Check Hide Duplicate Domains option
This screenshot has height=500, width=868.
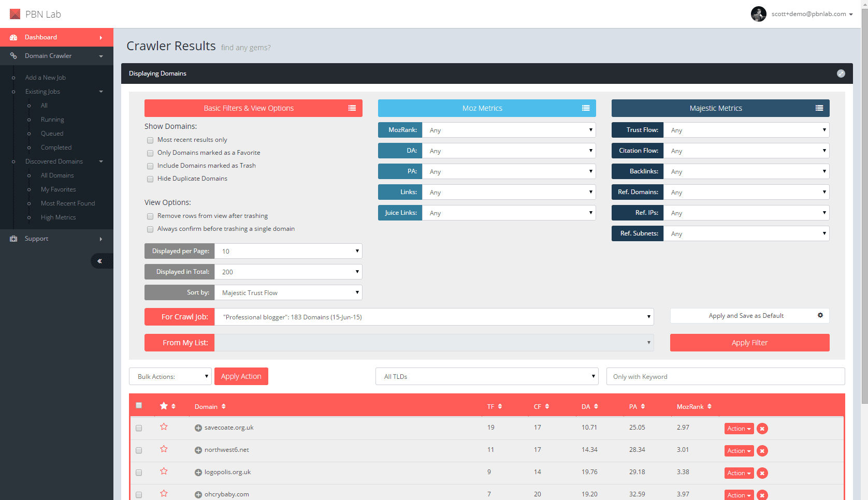(150, 179)
